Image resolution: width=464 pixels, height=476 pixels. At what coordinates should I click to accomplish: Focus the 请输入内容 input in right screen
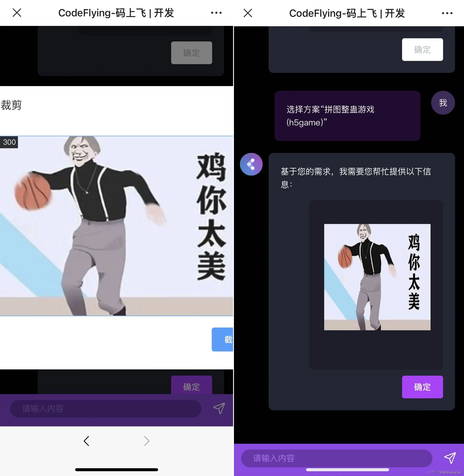pos(336,458)
